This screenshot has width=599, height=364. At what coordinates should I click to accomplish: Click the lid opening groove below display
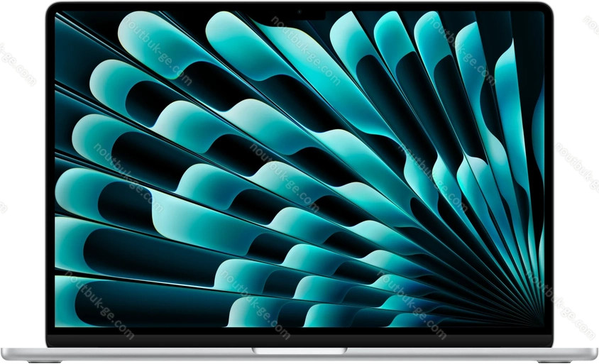(299, 351)
